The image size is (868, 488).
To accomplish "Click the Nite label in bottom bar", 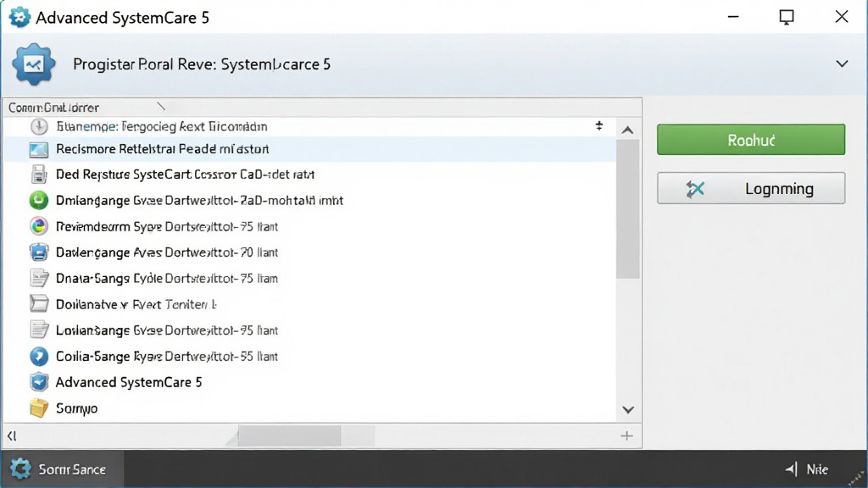I will pos(817,469).
